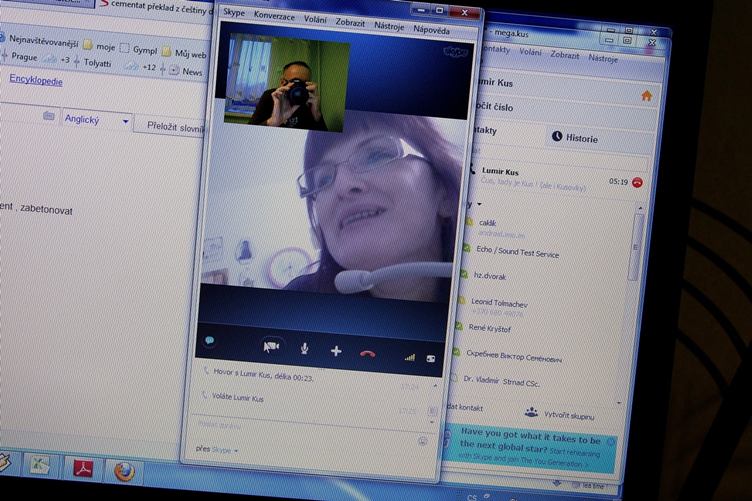Viewport: 752px width, 501px height.
Task: Mute the microphone in the call bar
Action: pos(304,349)
